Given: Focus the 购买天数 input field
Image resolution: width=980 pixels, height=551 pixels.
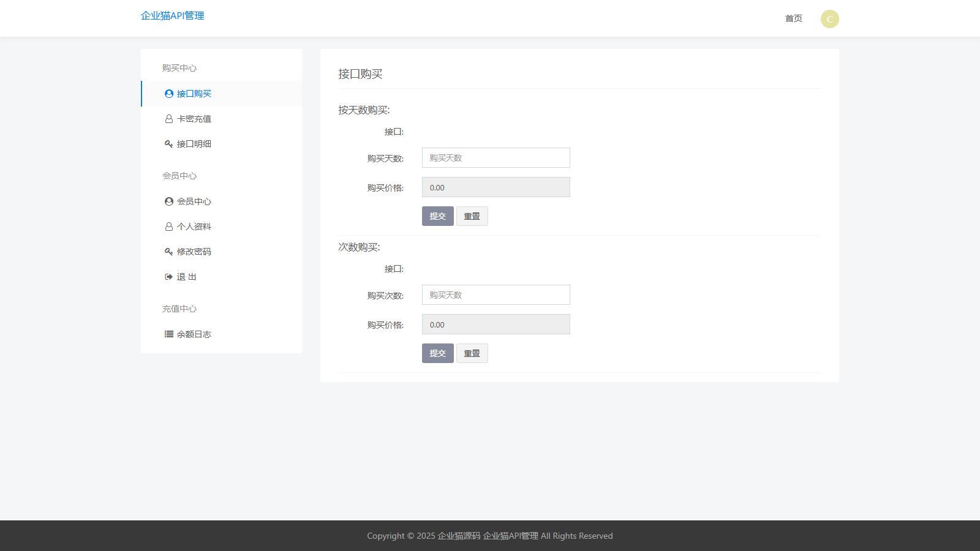Looking at the screenshot, I should [x=496, y=158].
